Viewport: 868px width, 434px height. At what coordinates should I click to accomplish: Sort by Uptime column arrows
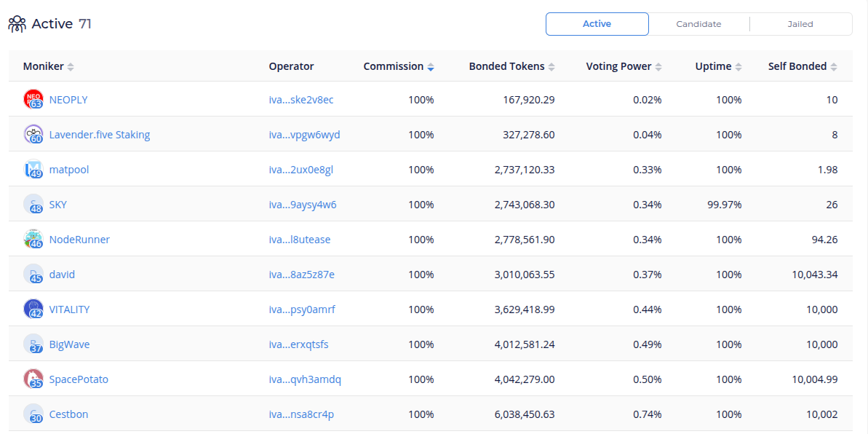[x=738, y=67]
